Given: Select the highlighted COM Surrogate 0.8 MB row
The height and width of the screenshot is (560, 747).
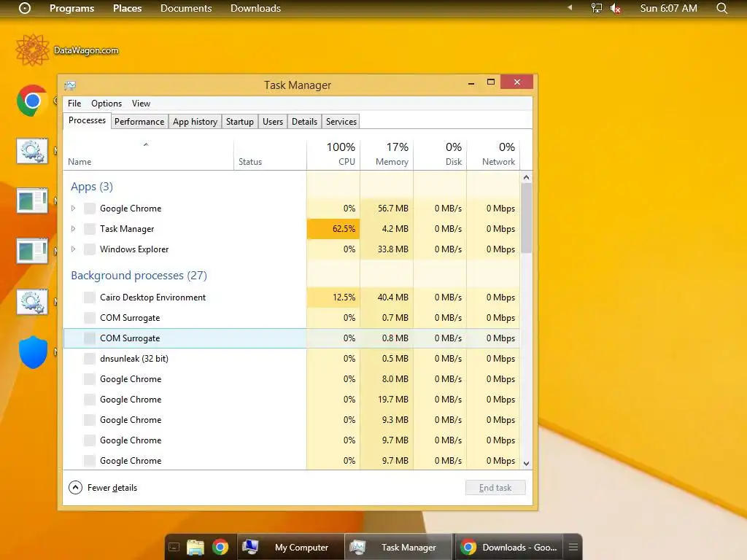Looking at the screenshot, I should 292,338.
